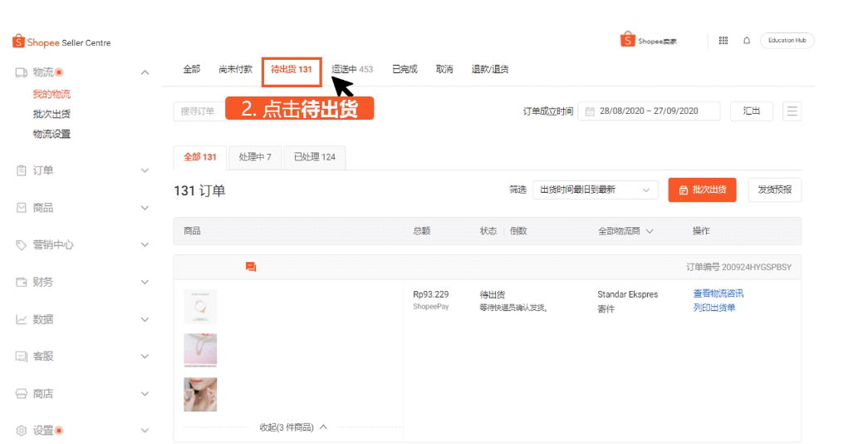Image resolution: width=868 pixels, height=444 pixels.
Task: Open the apps grid icon
Action: [723, 41]
